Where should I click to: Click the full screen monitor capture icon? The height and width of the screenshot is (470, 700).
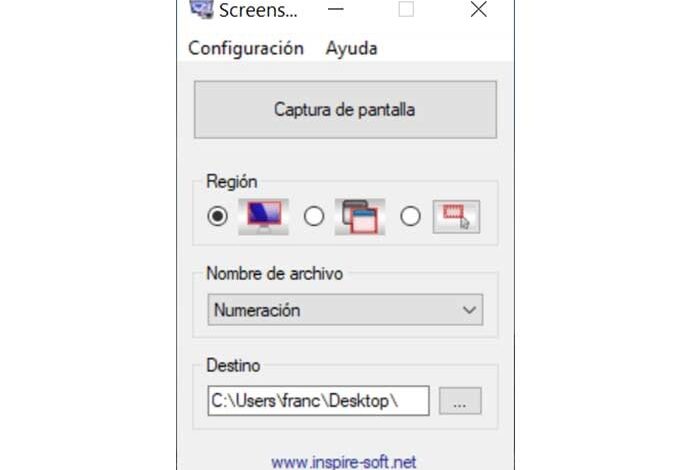(263, 216)
